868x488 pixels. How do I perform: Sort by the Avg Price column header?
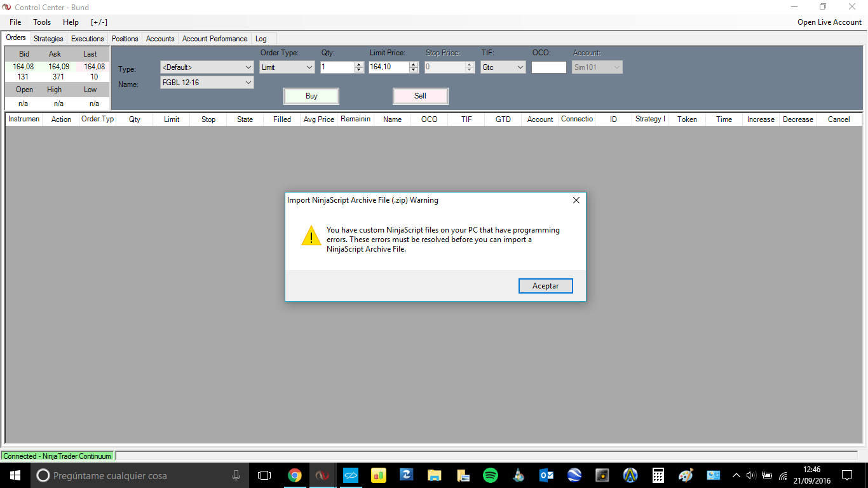click(x=319, y=119)
